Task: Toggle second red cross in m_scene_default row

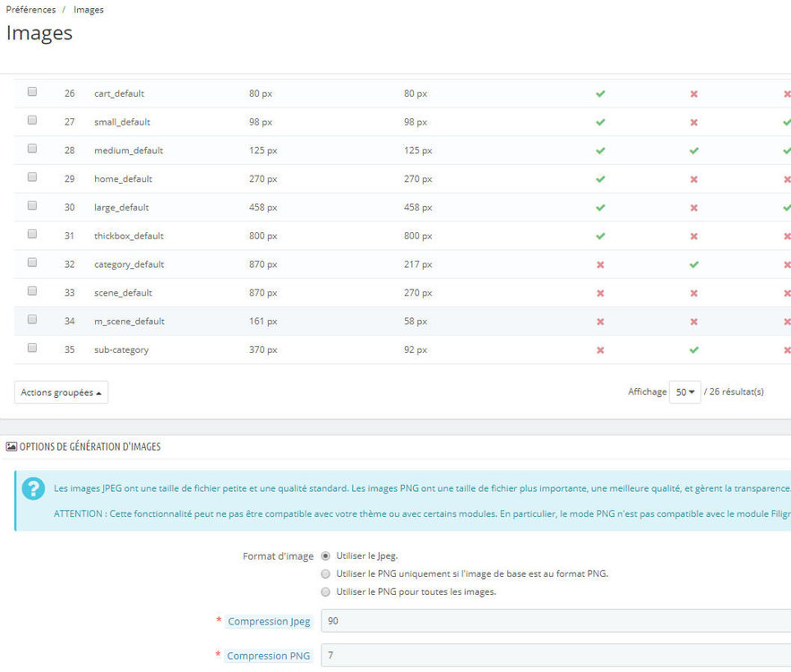Action: tap(694, 322)
